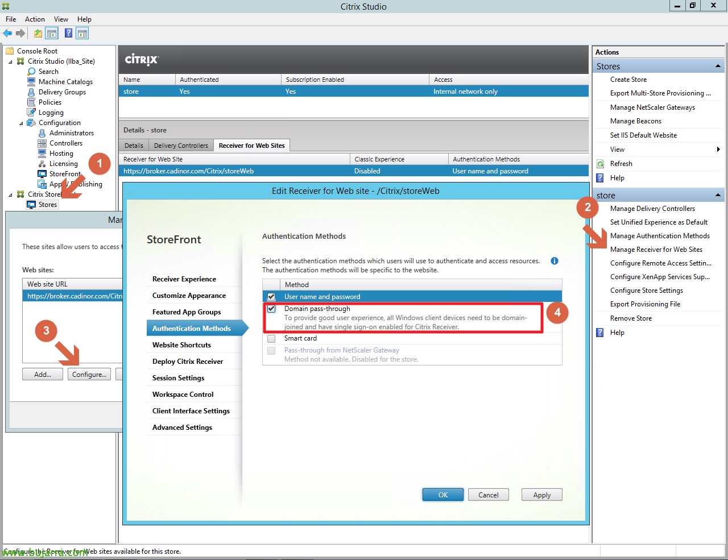728x560 pixels.
Task: Select the store row in stores list
Action: click(x=354, y=92)
